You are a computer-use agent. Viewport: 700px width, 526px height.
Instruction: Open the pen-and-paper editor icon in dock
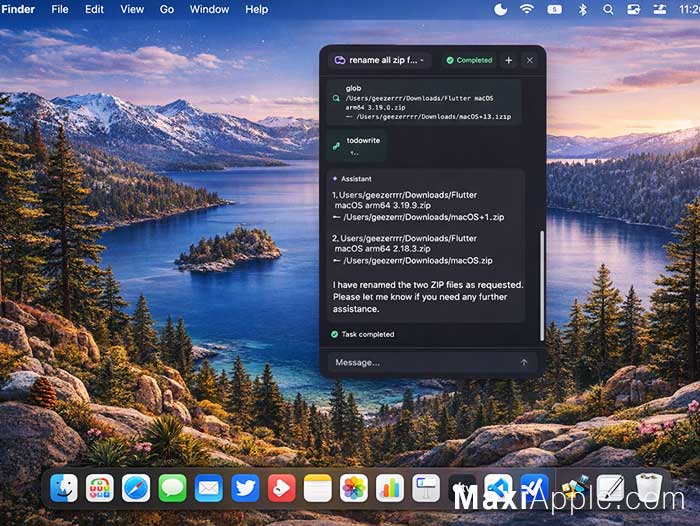click(611, 488)
